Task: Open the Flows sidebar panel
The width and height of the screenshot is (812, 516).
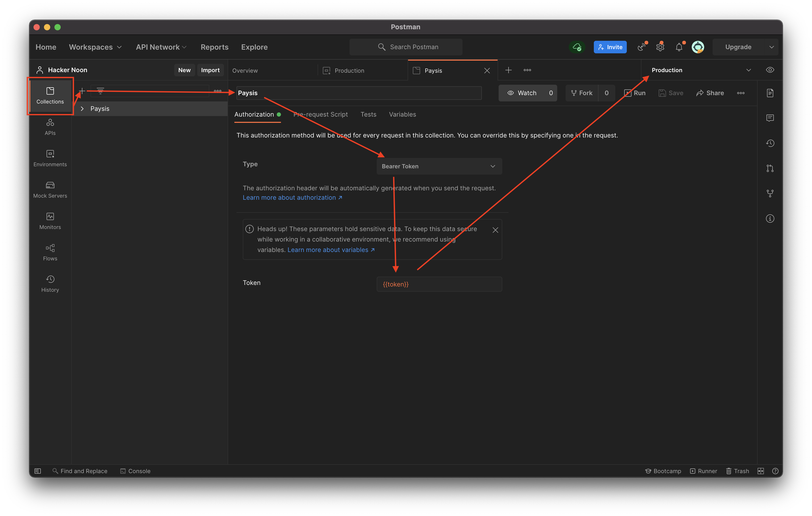Action: point(50,252)
